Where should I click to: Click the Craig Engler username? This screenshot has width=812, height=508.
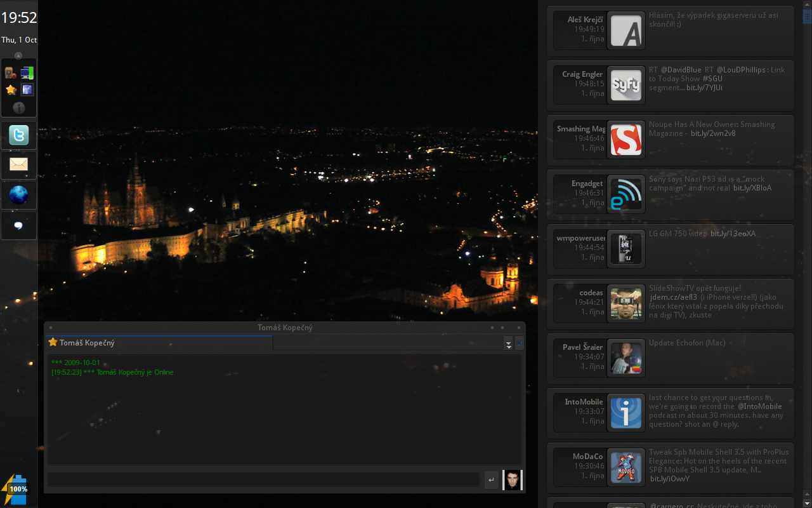point(582,74)
